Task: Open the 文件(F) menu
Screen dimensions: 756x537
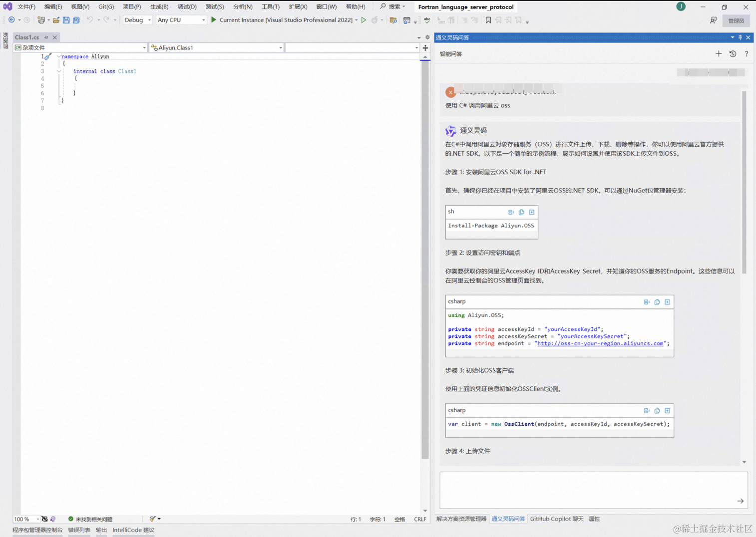Action: (x=26, y=7)
